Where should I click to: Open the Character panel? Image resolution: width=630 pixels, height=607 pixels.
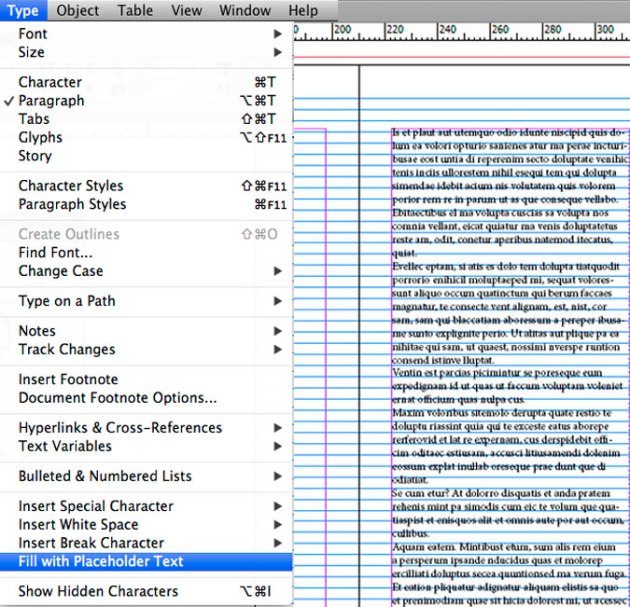click(x=50, y=82)
